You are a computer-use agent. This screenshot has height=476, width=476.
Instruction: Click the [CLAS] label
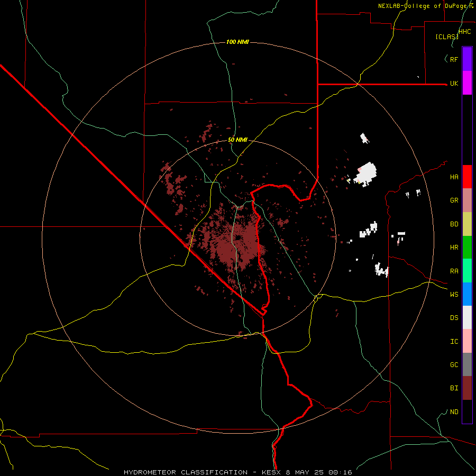[447, 37]
